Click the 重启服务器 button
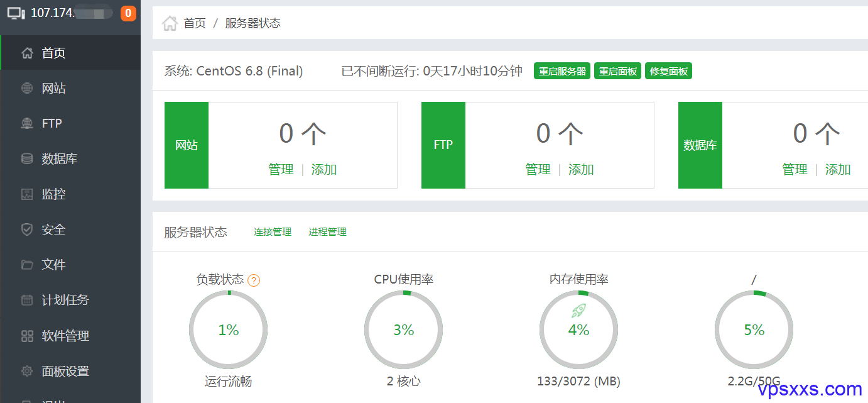This screenshot has height=403, width=868. click(562, 71)
